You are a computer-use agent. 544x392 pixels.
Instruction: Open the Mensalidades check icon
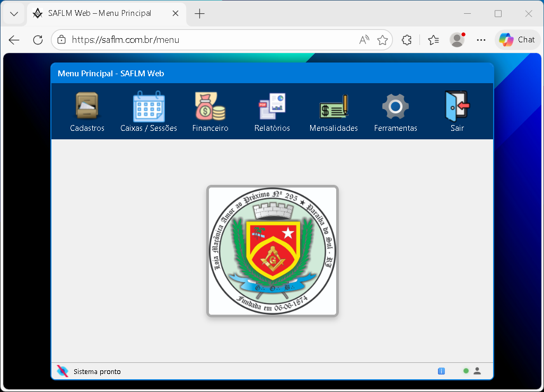(334, 106)
